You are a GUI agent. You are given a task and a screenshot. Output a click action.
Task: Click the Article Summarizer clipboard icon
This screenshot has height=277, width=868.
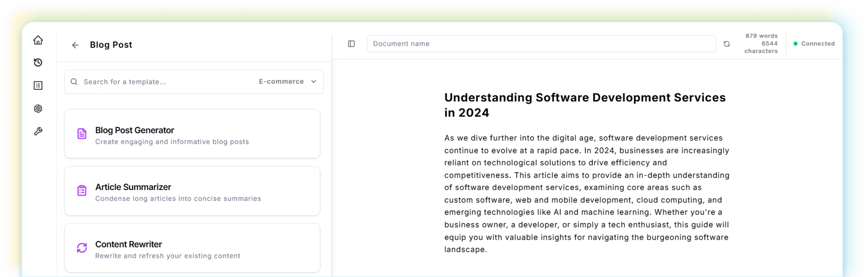pyautogui.click(x=82, y=190)
